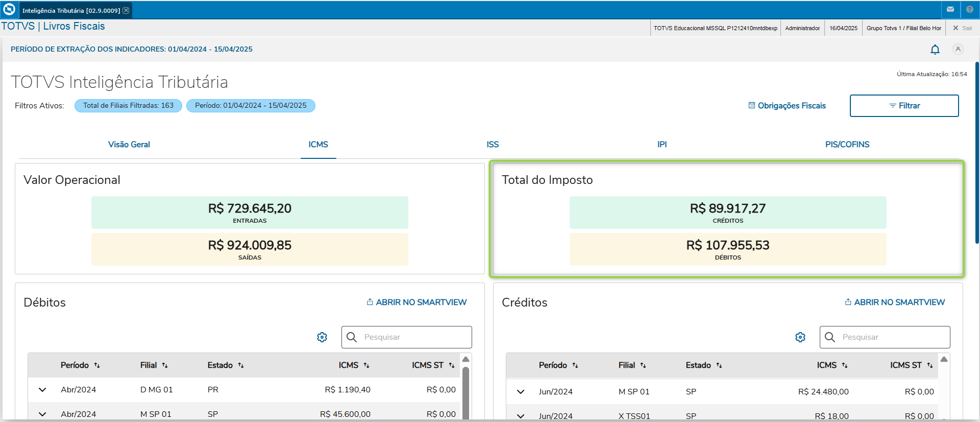Click the R$ 924.009,85 Saídas value

point(250,245)
